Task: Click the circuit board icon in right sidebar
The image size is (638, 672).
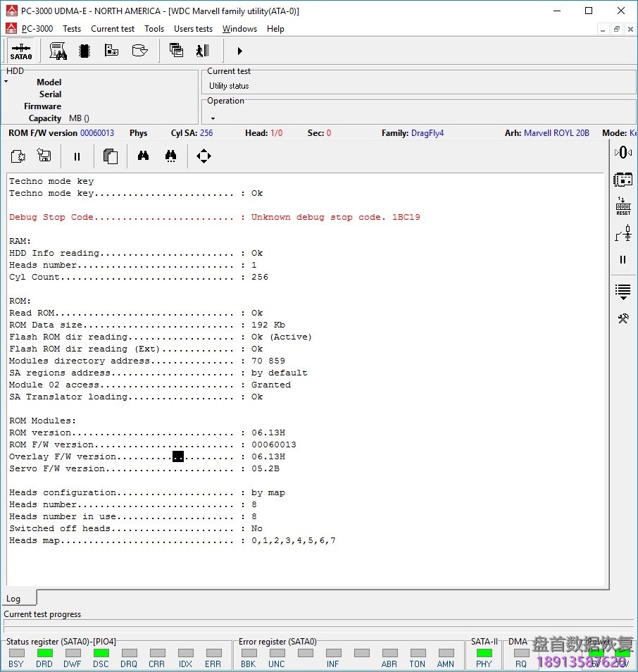Action: 623,180
